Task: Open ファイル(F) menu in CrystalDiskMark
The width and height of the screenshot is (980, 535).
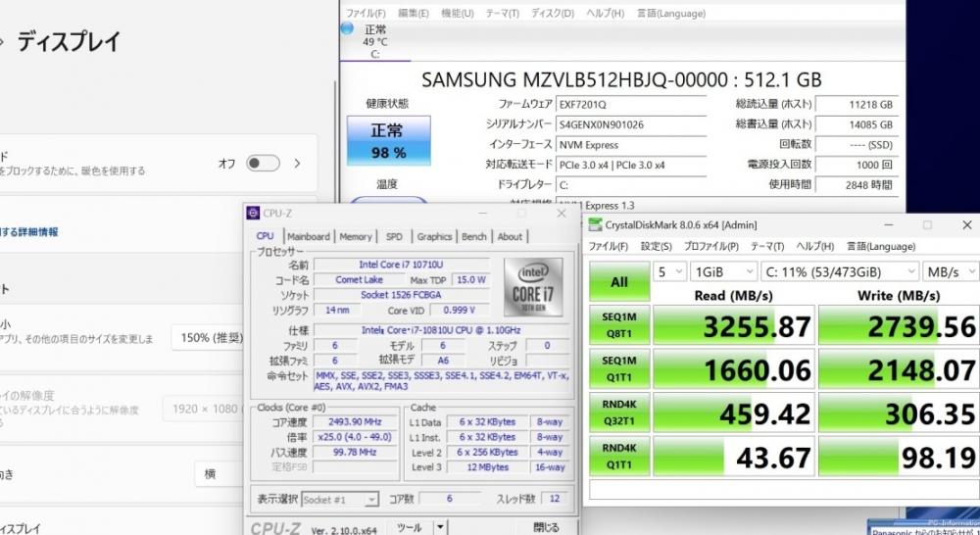Action: point(609,246)
